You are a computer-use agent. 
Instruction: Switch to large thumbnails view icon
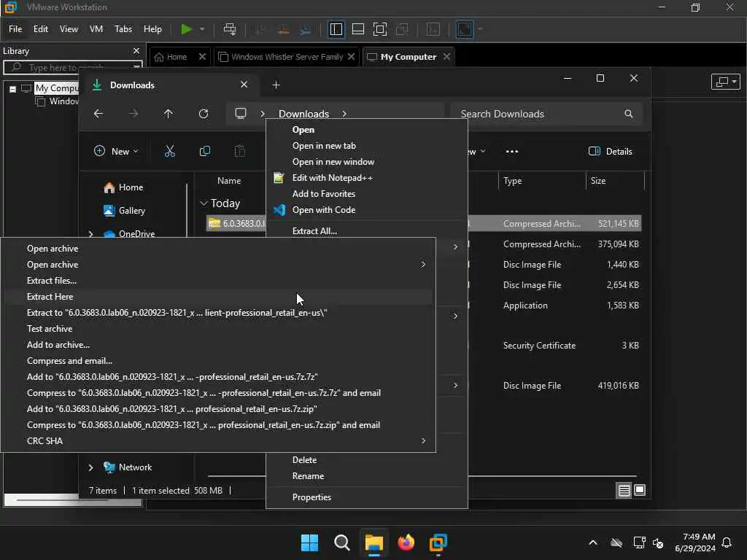point(640,490)
